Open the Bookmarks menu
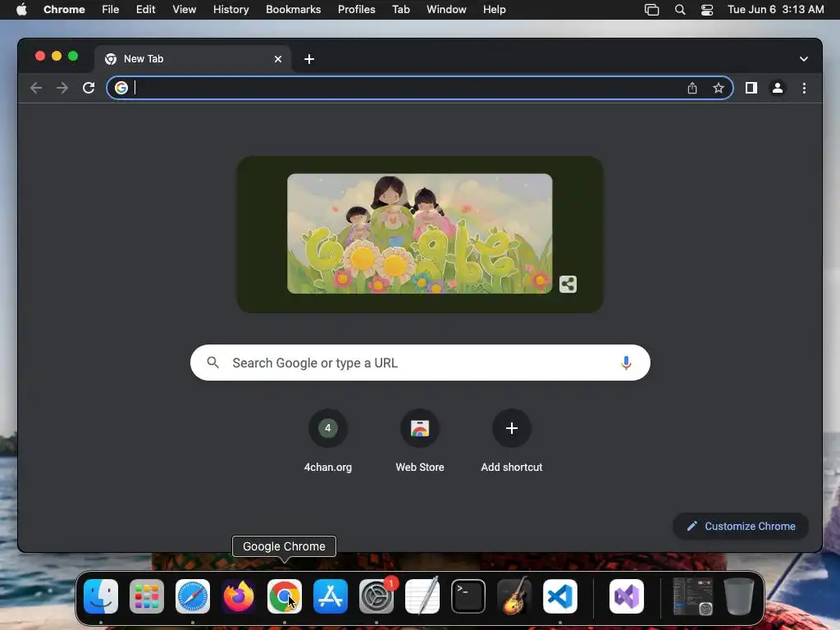Screen dimensions: 840x630 tap(294, 10)
